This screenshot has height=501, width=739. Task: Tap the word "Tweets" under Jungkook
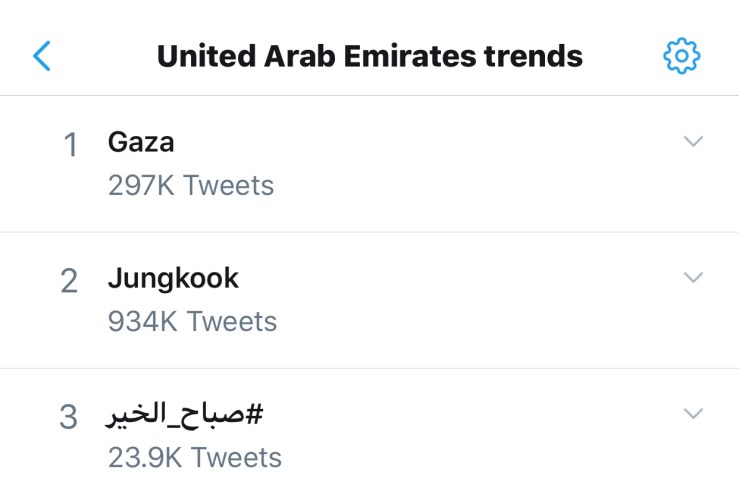232,321
